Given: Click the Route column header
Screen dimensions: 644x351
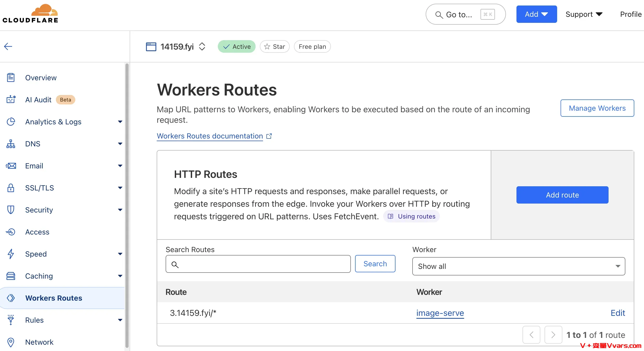Looking at the screenshot, I should (176, 292).
